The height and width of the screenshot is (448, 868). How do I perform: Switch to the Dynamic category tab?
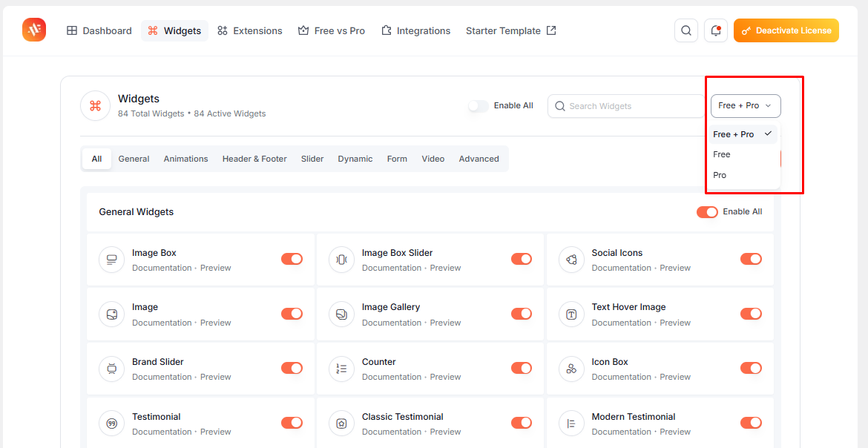355,159
